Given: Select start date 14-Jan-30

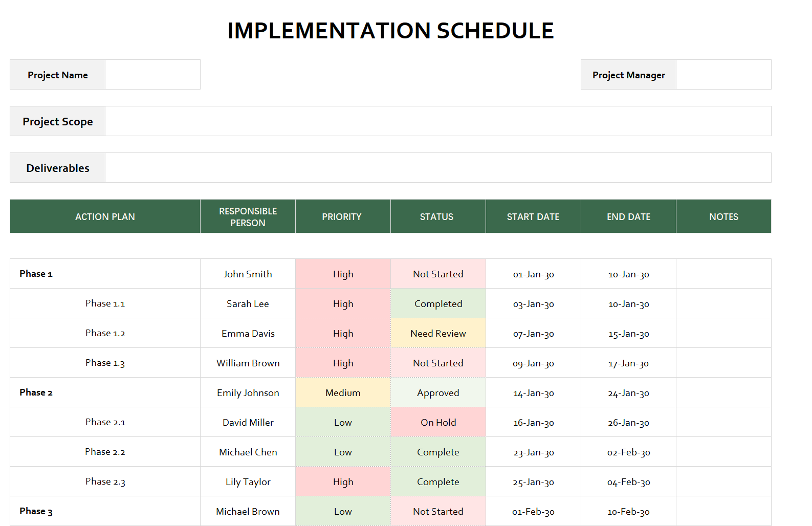Looking at the screenshot, I should (x=533, y=392).
